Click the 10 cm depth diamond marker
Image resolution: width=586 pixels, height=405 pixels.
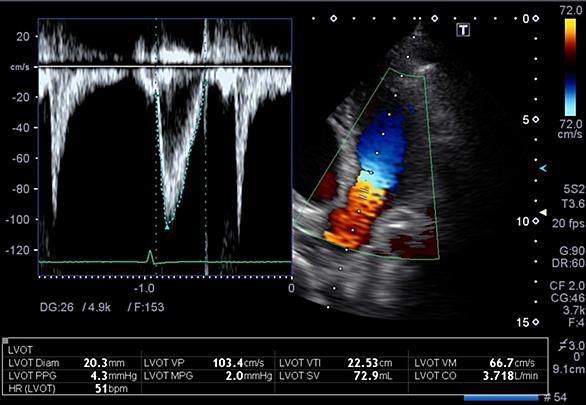click(x=536, y=221)
